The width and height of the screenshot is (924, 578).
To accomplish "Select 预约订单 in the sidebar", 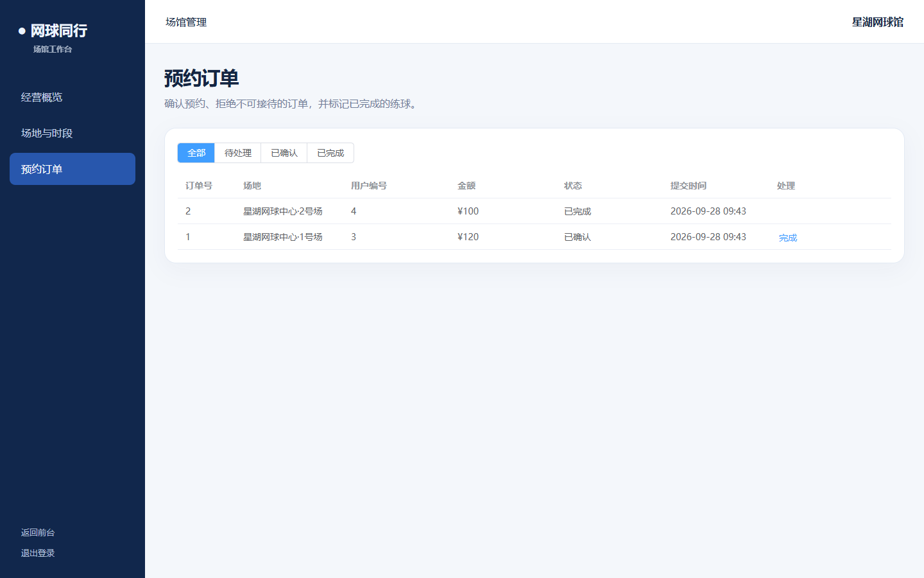I will pos(73,169).
